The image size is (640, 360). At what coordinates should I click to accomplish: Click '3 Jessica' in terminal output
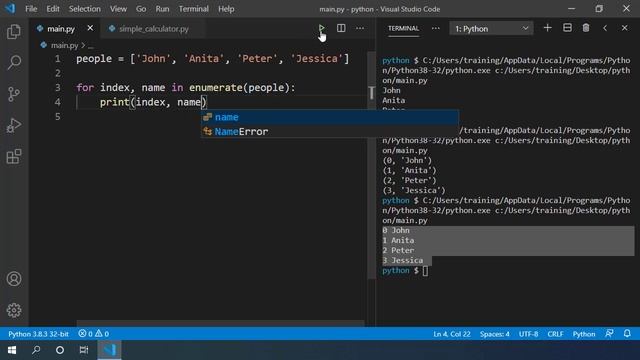coord(403,260)
